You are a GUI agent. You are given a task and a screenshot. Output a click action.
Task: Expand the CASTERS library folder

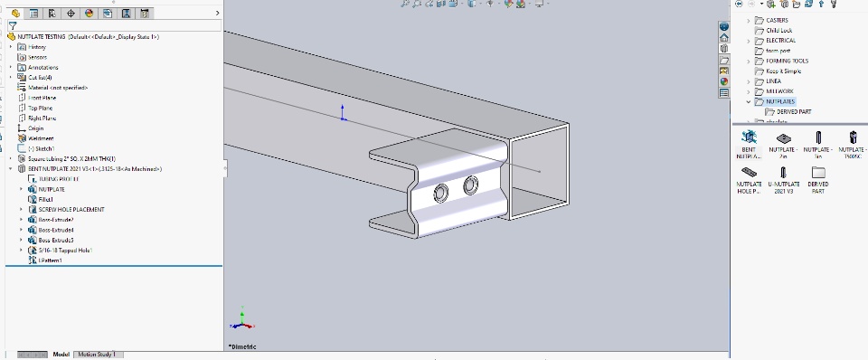[749, 21]
